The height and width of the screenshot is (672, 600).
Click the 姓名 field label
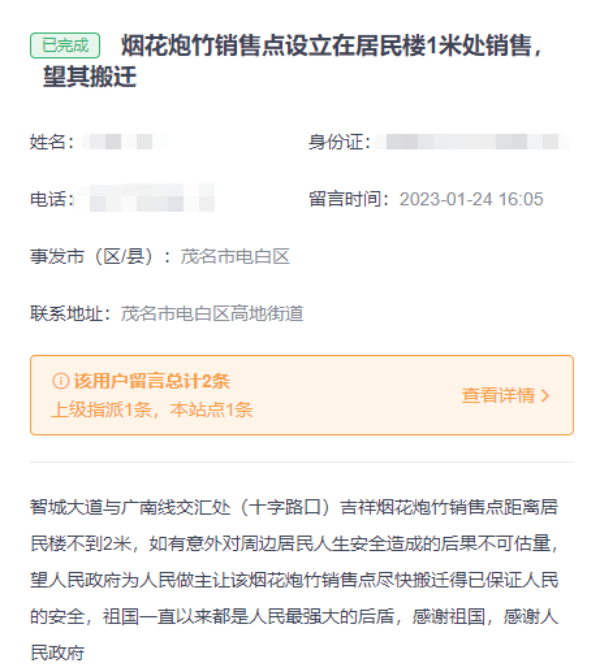(x=51, y=142)
